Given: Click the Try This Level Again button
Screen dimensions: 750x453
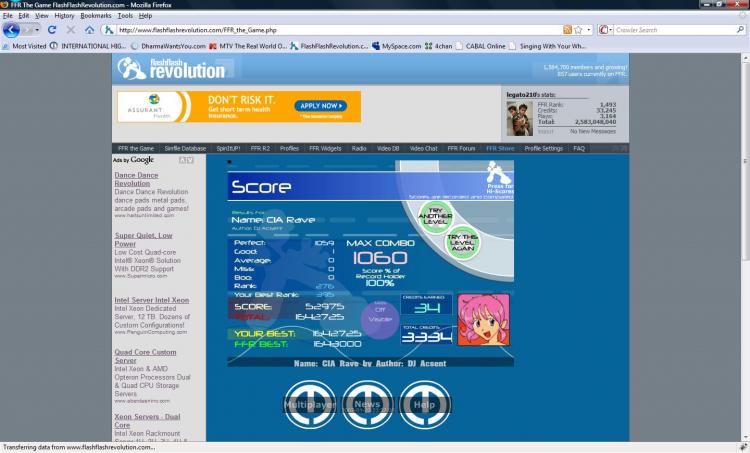Looking at the screenshot, I should [463, 243].
